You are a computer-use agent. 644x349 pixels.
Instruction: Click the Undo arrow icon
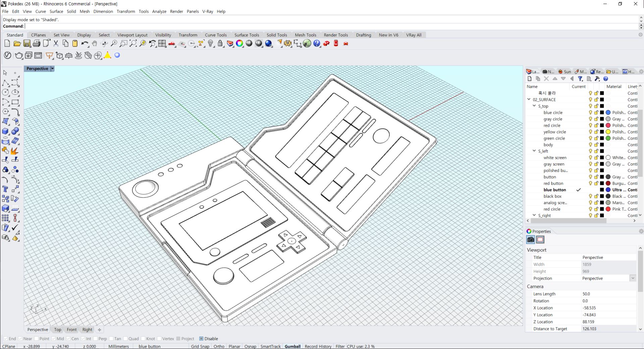point(85,43)
